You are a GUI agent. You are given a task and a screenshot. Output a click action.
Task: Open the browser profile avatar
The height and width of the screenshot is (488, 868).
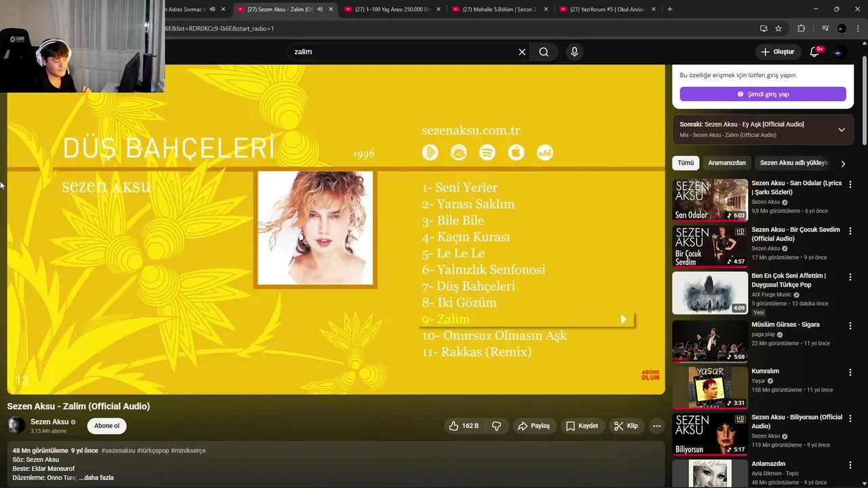click(x=842, y=28)
